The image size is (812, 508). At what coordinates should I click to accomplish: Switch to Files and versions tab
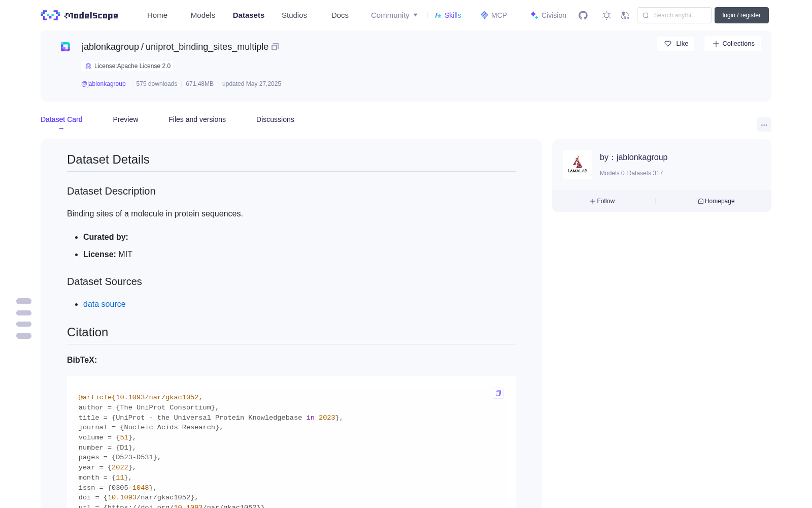pos(197,119)
